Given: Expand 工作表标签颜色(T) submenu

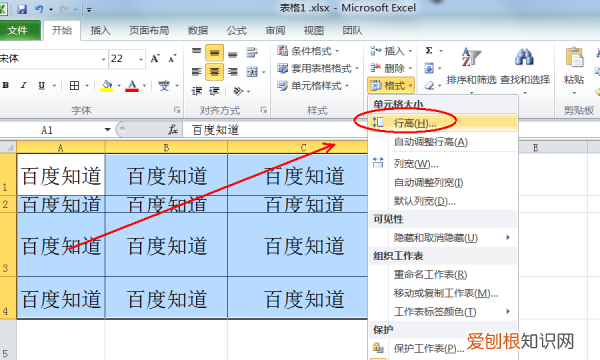Looking at the screenshot, I should tap(442, 311).
